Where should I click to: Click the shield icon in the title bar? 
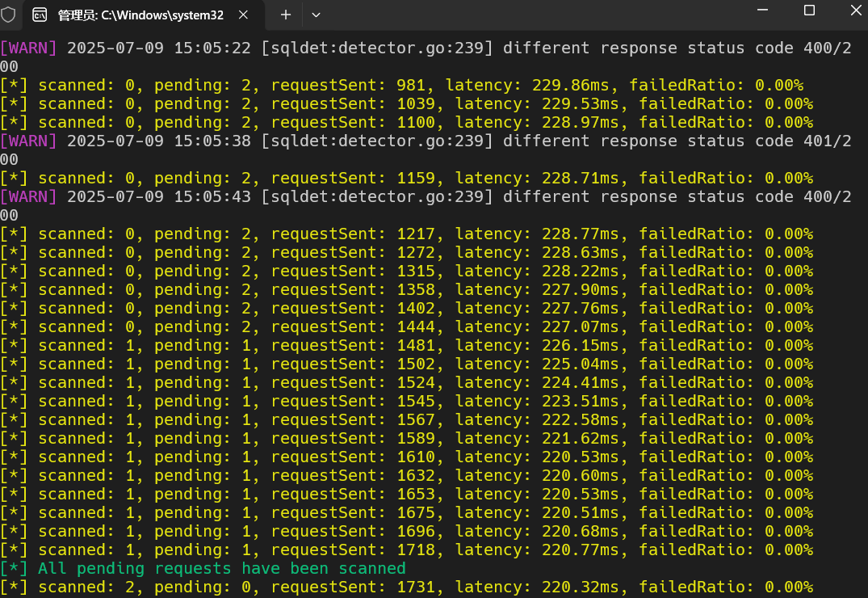pyautogui.click(x=8, y=15)
